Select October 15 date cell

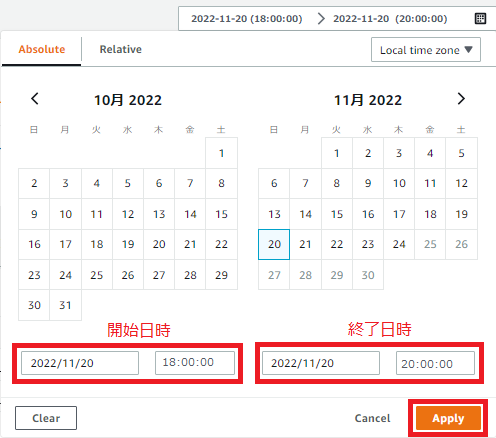(221, 214)
